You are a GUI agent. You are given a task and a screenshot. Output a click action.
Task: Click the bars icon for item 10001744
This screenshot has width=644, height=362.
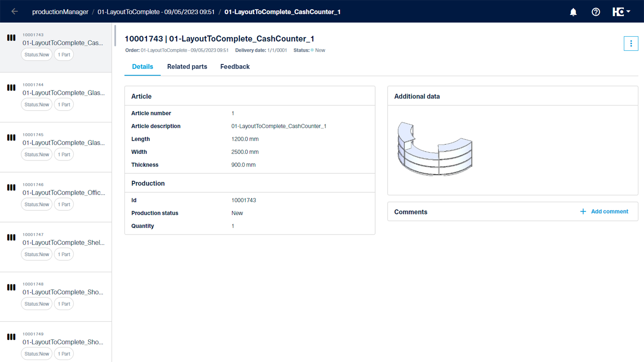click(11, 88)
